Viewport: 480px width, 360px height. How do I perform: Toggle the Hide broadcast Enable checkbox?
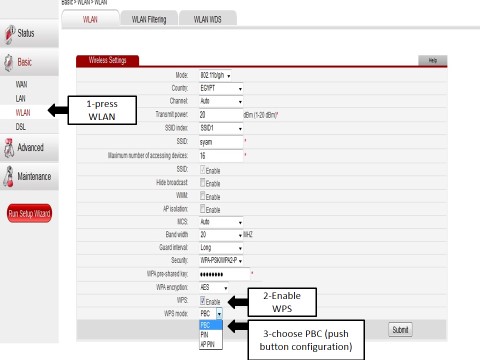click(203, 182)
